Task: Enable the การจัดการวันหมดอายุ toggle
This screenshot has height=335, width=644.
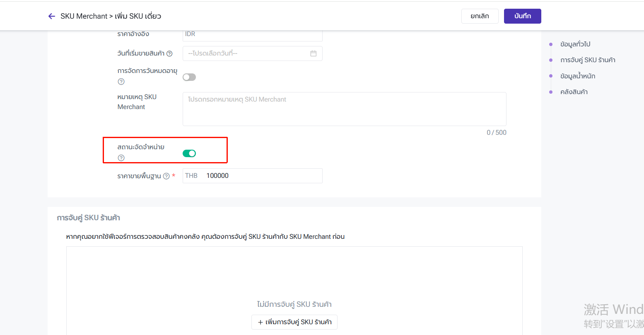Action: [189, 77]
